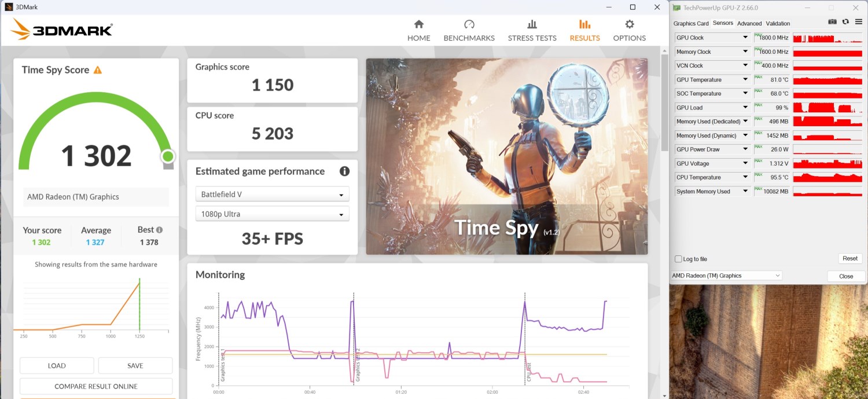Go to the Stress Tests section
Viewport: 868px width, 399px height.
(x=532, y=31)
